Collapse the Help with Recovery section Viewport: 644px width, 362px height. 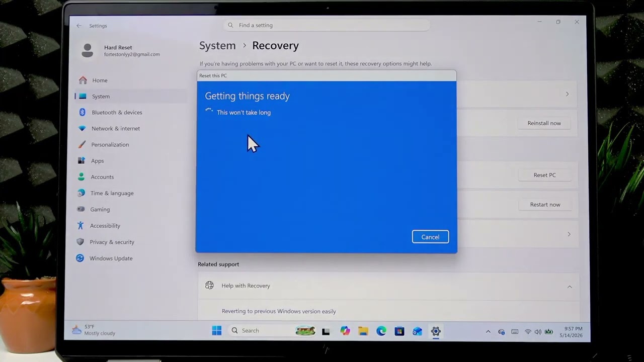(x=570, y=287)
